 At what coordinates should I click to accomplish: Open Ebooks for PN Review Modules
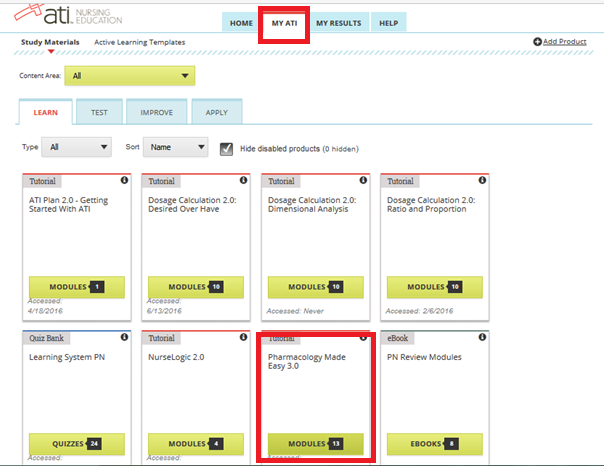coord(435,444)
